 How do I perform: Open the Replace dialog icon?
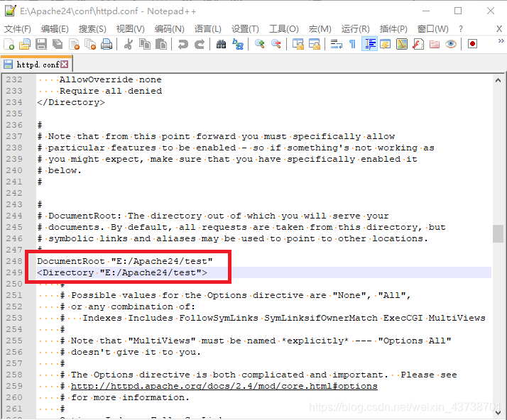238,44
